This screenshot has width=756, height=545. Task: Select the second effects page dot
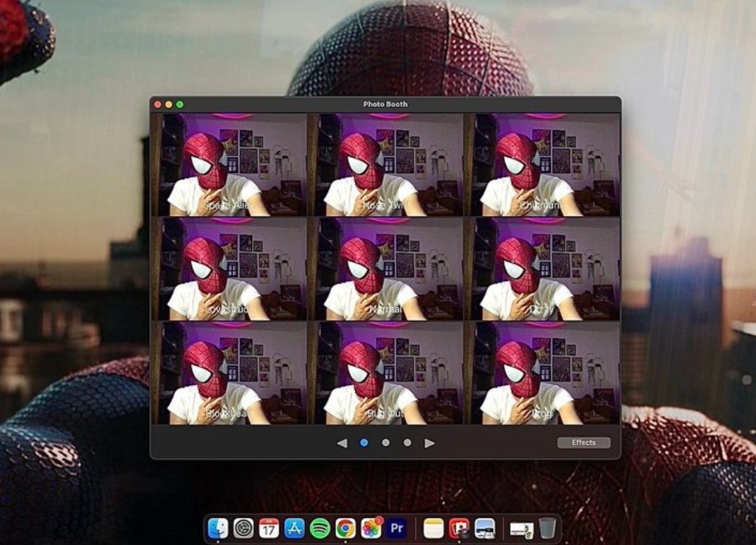tap(386, 443)
